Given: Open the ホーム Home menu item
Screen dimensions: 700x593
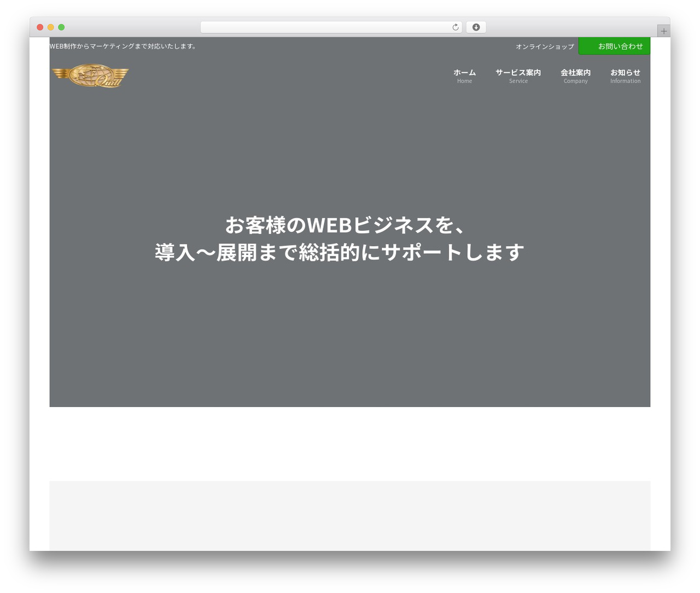Looking at the screenshot, I should click(x=464, y=76).
